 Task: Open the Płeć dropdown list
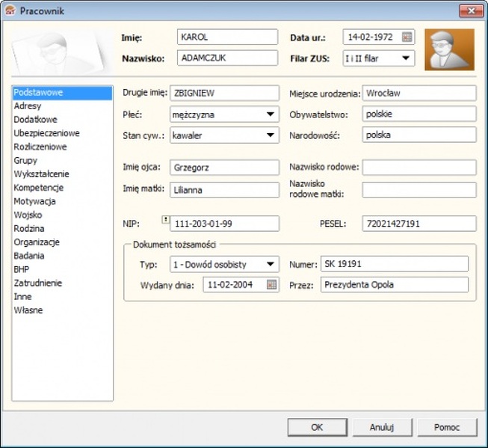point(270,114)
